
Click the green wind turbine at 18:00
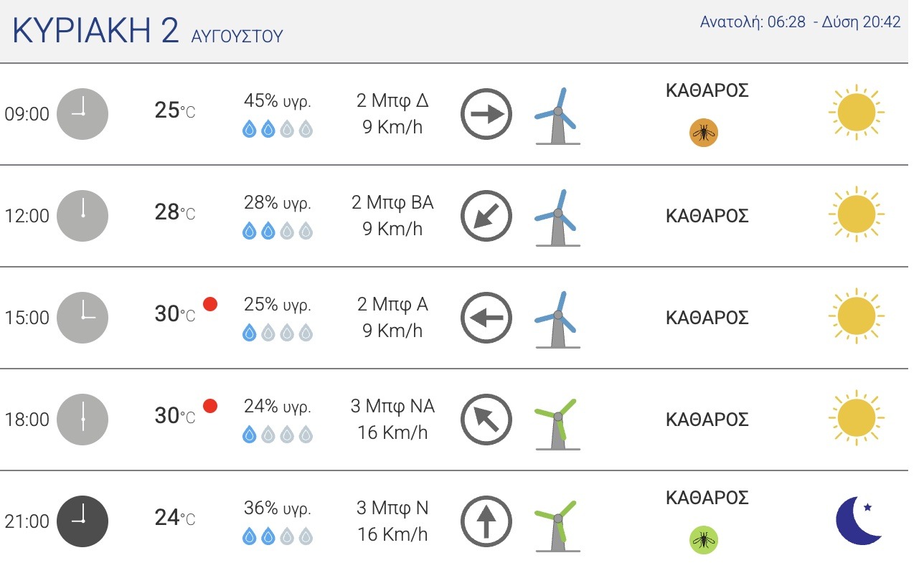tap(557, 423)
